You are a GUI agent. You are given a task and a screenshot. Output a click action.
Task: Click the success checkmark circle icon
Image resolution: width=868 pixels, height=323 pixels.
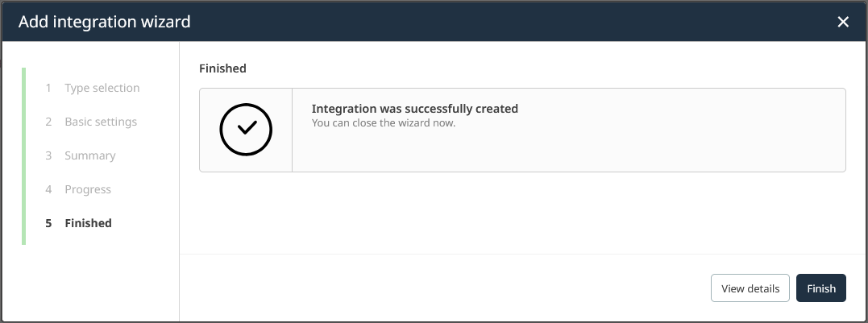(x=246, y=129)
